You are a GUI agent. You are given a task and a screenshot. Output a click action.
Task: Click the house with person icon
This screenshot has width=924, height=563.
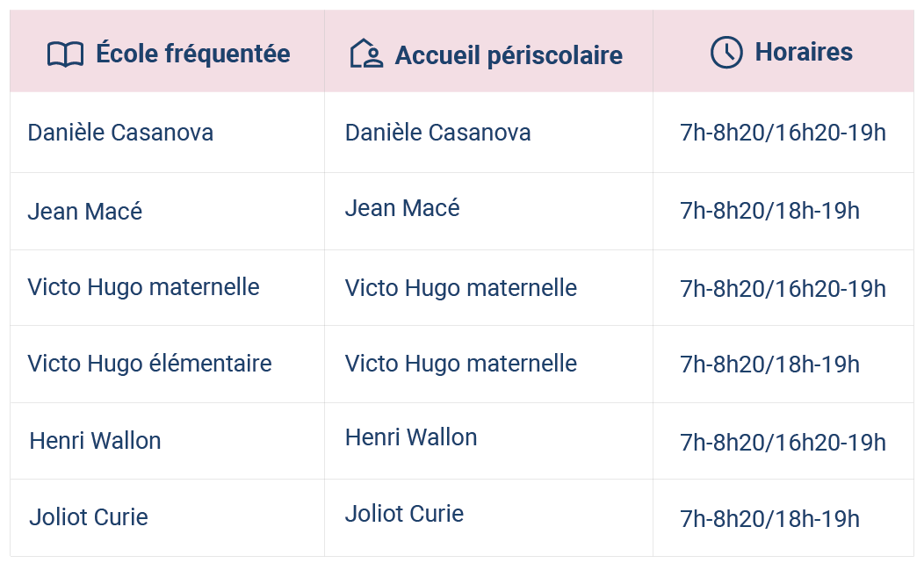click(x=366, y=54)
